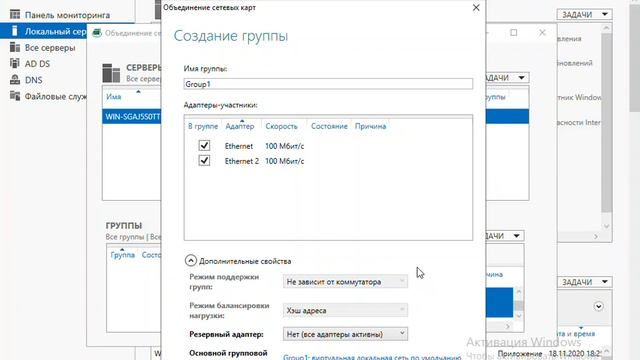Click the servers icon beside СЕРВЕРЫ heading
The width and height of the screenshot is (640, 360).
click(111, 73)
